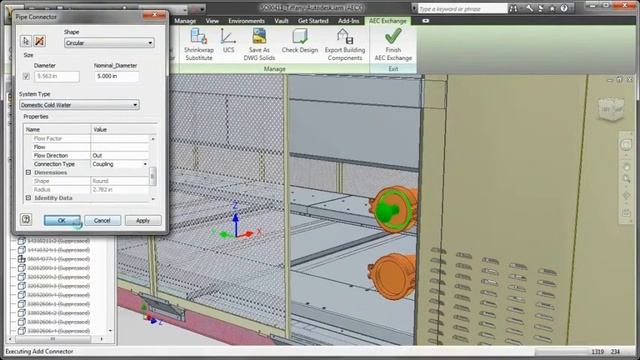The height and width of the screenshot is (360, 640).
Task: Open the Vault ribbon tab
Action: tap(281, 21)
